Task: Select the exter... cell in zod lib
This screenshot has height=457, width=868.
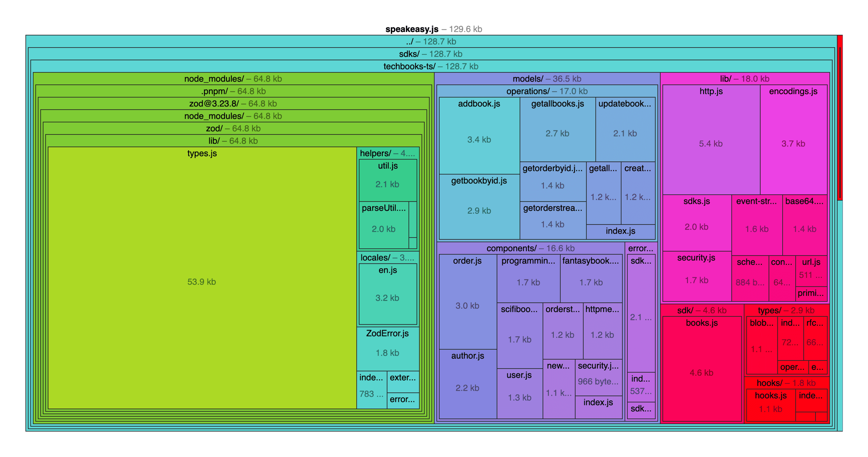Action: [x=403, y=382]
